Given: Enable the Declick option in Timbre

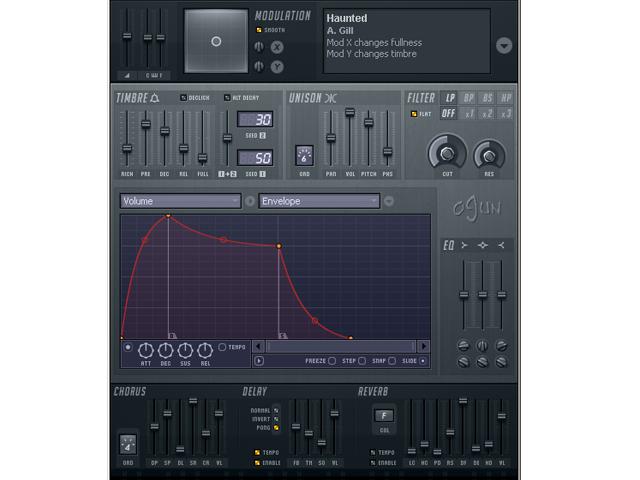Looking at the screenshot, I should (184, 97).
